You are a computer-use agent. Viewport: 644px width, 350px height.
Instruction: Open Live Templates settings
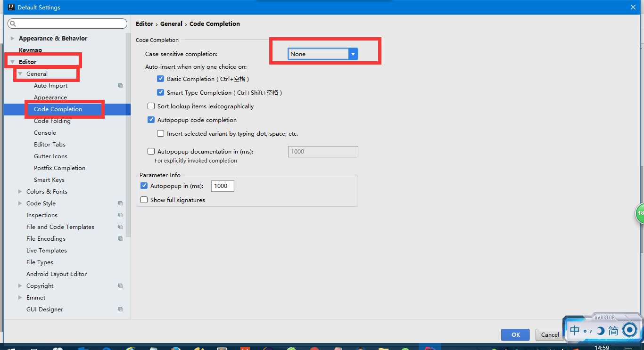[47, 251]
